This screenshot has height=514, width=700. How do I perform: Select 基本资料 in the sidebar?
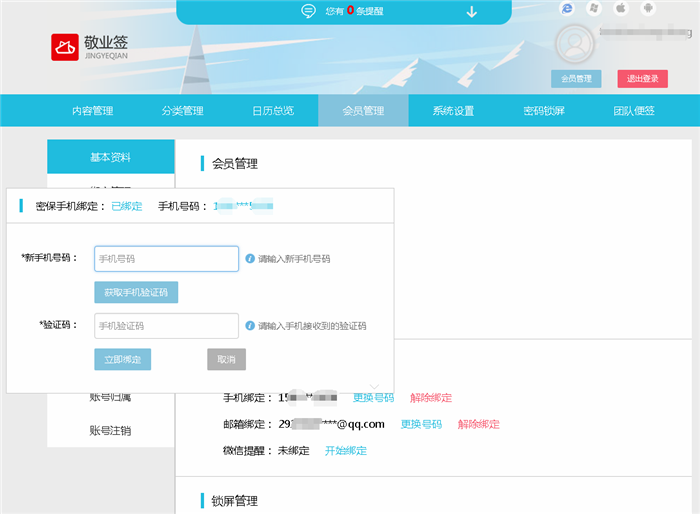pyautogui.click(x=110, y=157)
